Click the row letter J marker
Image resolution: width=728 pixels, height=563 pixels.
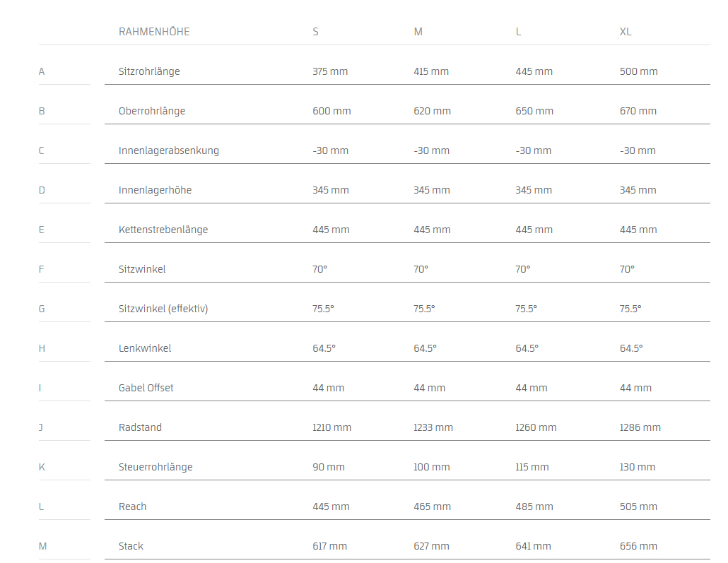click(x=42, y=427)
